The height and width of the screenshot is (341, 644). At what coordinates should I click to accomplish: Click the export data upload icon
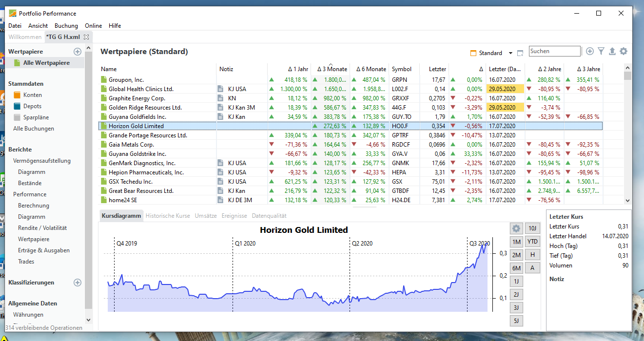(612, 51)
